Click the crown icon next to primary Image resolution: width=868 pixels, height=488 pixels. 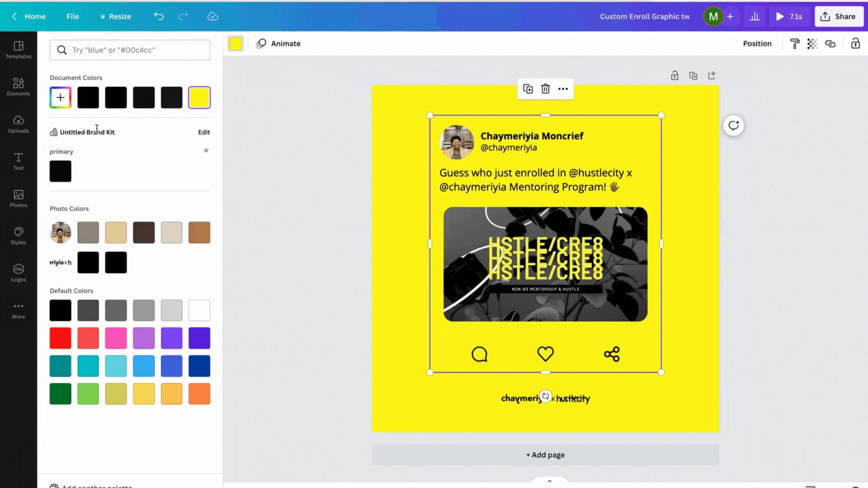pos(206,151)
